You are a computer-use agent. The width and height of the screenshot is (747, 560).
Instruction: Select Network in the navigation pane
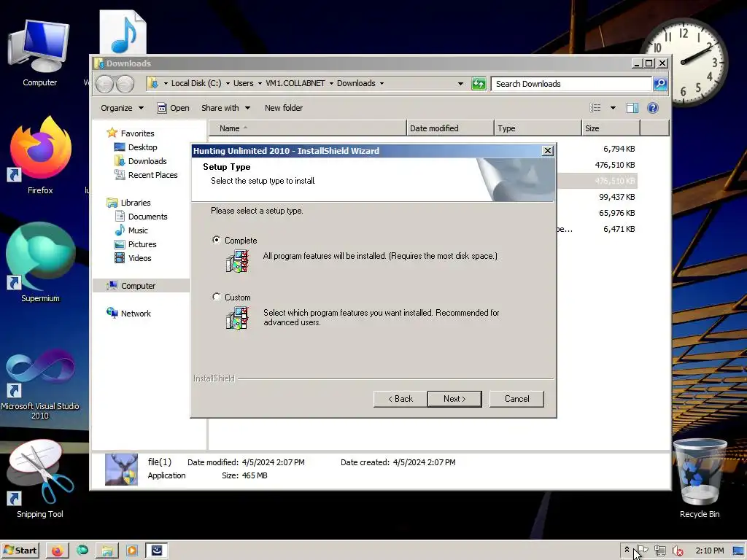135,314
